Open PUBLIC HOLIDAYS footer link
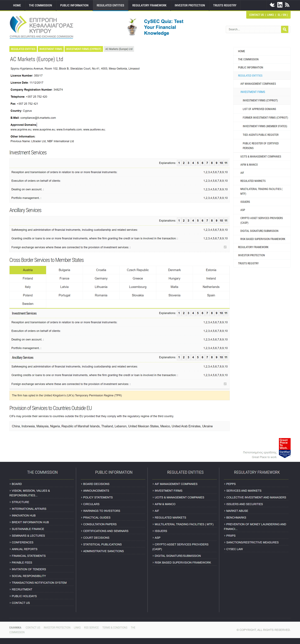 [24, 596]
